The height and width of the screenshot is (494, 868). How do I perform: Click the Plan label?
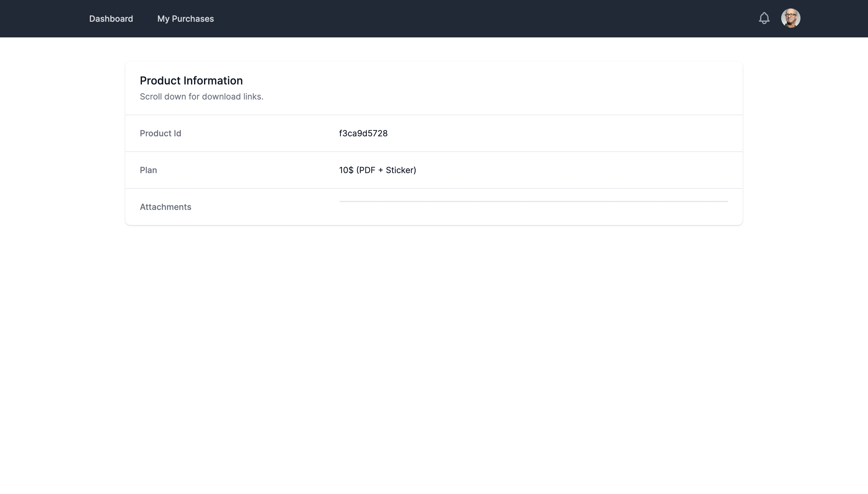coord(148,170)
